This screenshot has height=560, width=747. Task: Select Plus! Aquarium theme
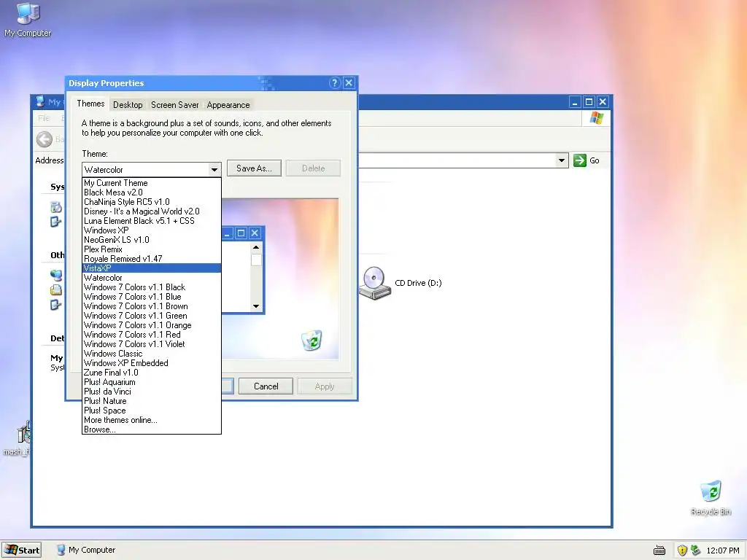152,382
